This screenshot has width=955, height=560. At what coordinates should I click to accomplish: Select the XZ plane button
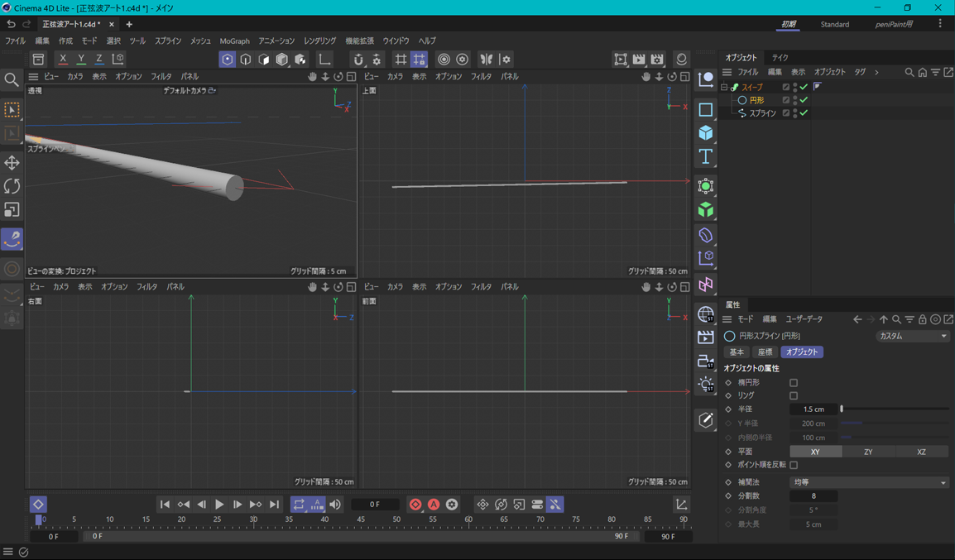pos(921,452)
